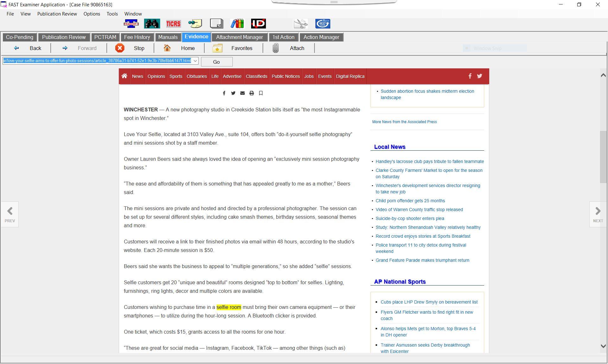Open the TRADEUPS toolbar icon
The image size is (608, 364).
(131, 24)
